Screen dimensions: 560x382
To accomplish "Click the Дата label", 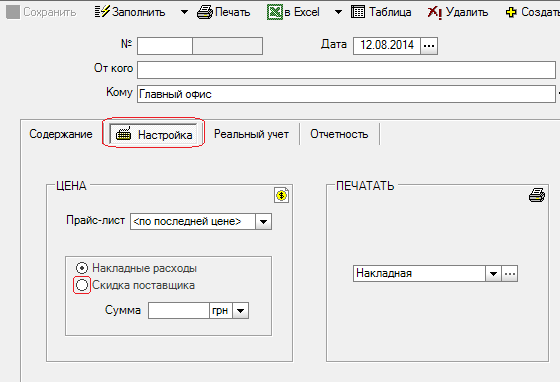I will (334, 44).
